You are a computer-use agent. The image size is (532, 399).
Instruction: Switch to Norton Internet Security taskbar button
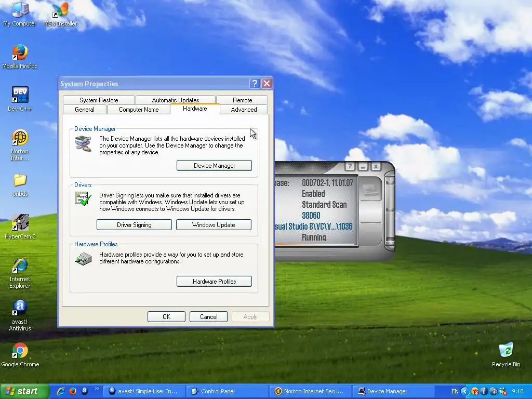311,391
